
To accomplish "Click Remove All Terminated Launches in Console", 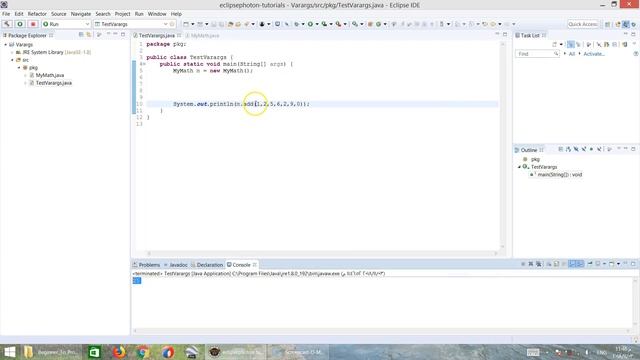I will coord(539,264).
